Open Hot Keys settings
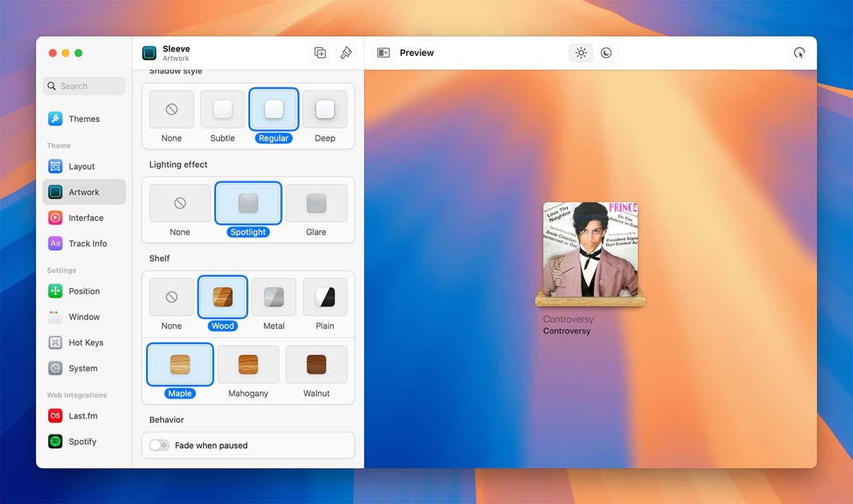The width and height of the screenshot is (853, 504). (86, 343)
